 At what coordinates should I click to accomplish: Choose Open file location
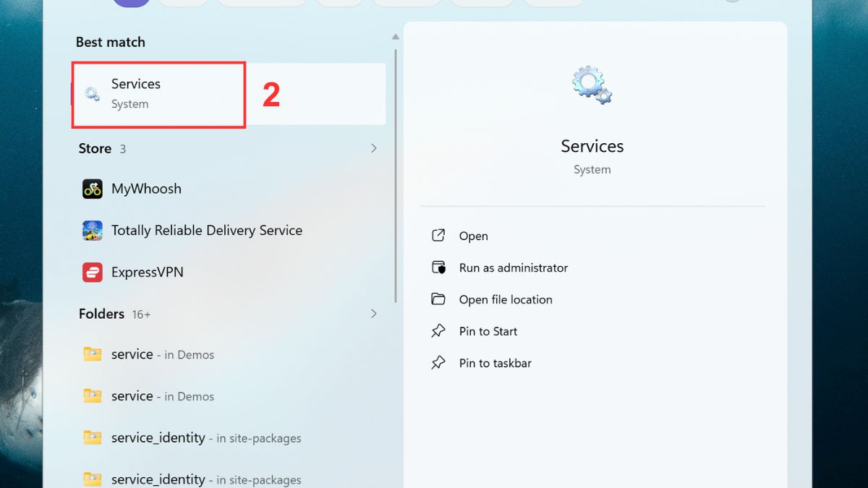[x=506, y=299]
